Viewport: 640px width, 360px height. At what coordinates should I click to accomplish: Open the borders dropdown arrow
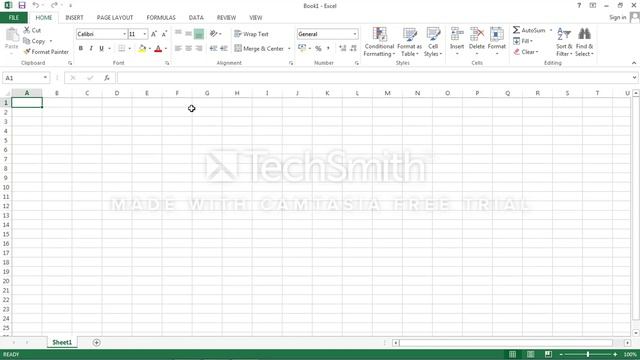click(130, 49)
